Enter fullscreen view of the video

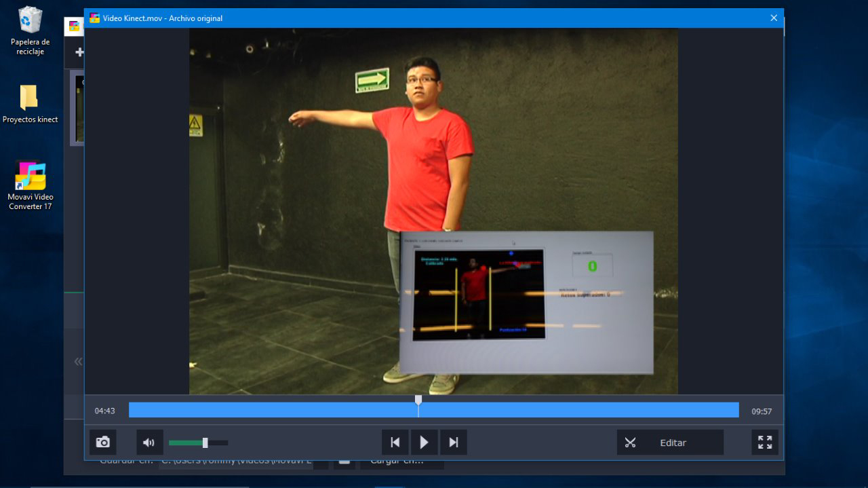pos(765,443)
